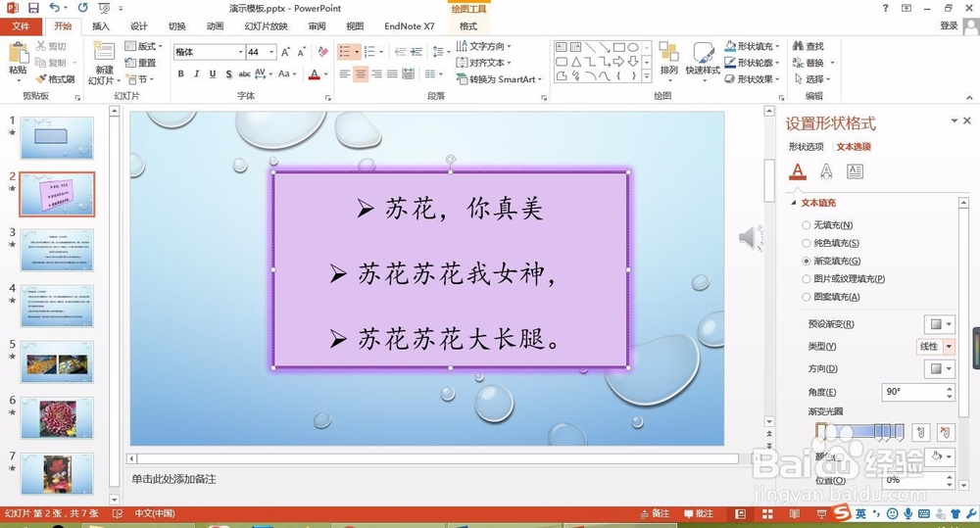The image size is (980, 528).
Task: Switch to the Design (设计) tab
Action: (x=139, y=26)
